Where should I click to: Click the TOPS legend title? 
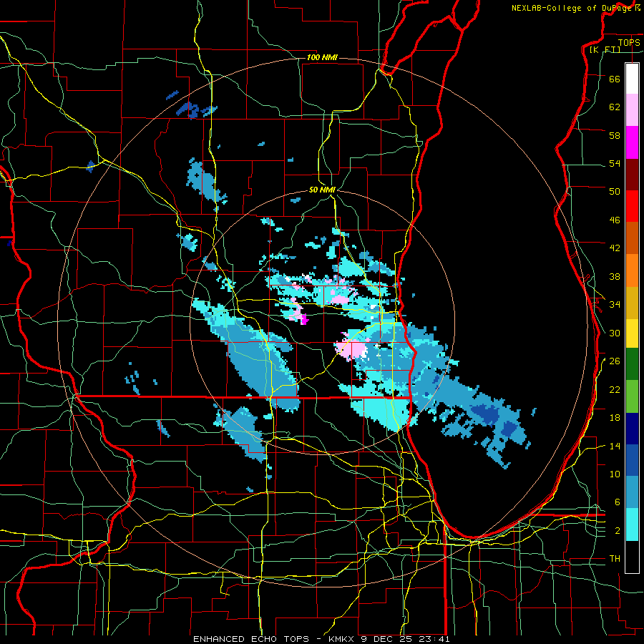pyautogui.click(x=629, y=42)
